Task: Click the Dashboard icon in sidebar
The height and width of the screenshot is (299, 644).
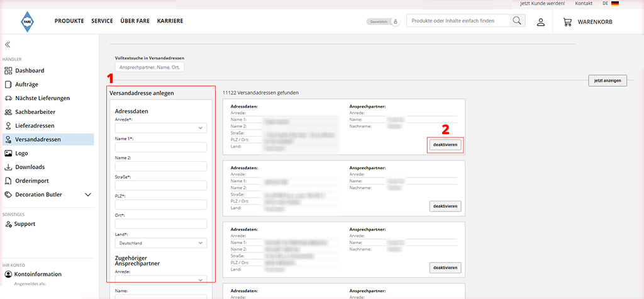Action: tap(8, 71)
